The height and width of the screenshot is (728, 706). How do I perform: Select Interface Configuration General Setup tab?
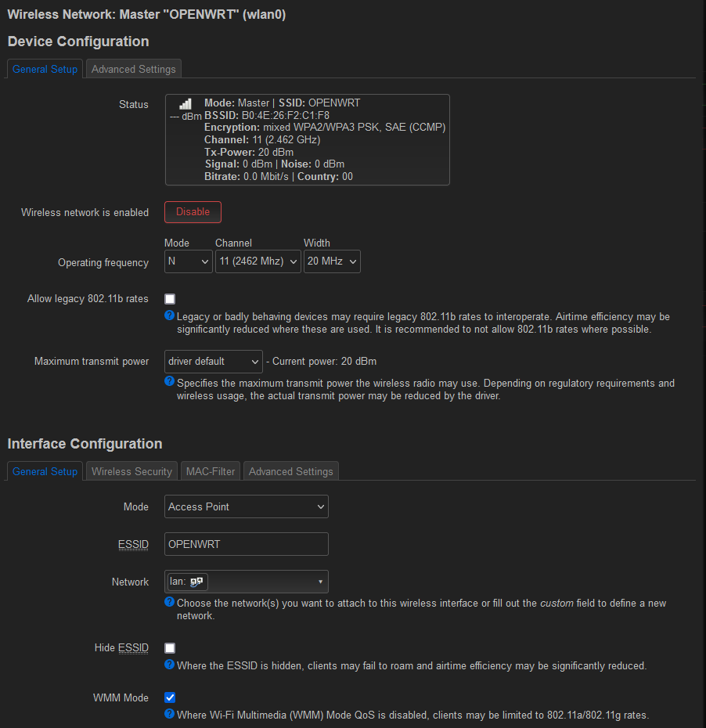click(x=45, y=471)
